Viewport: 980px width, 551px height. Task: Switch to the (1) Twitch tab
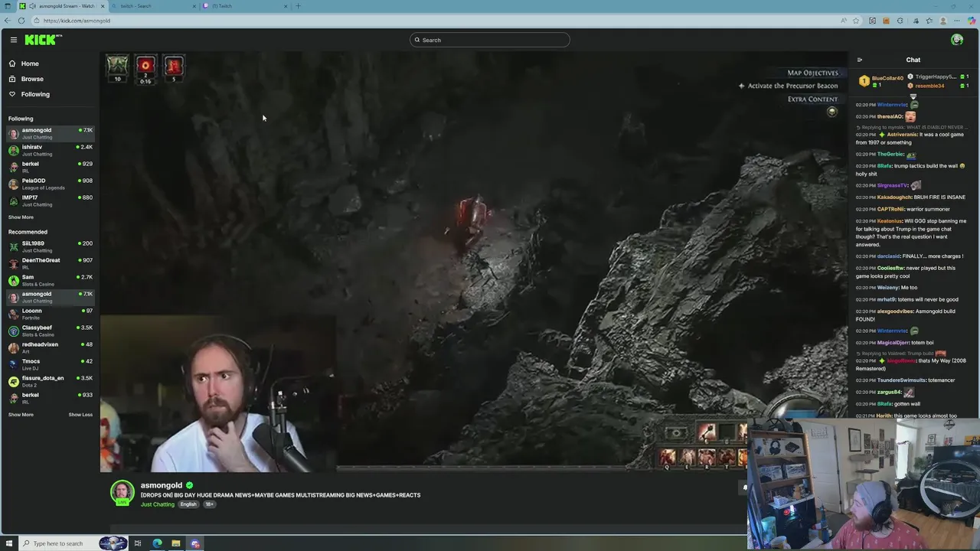click(245, 6)
